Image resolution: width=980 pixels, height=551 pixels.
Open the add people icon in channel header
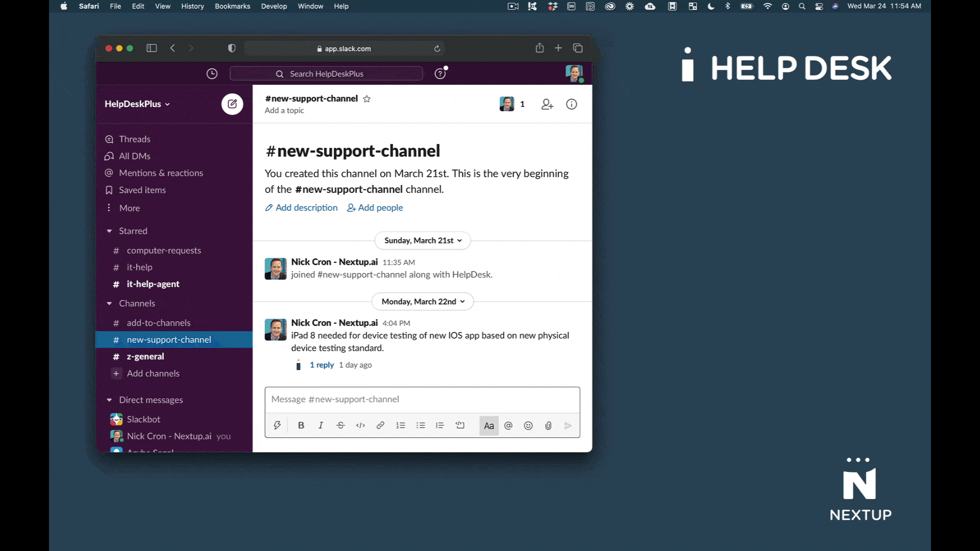click(x=547, y=104)
